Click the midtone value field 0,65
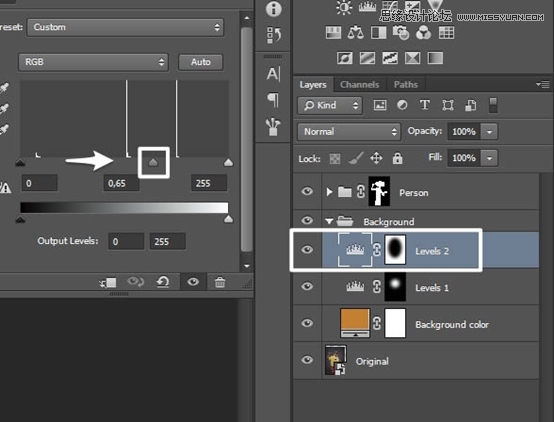The width and height of the screenshot is (554, 422). 121,183
